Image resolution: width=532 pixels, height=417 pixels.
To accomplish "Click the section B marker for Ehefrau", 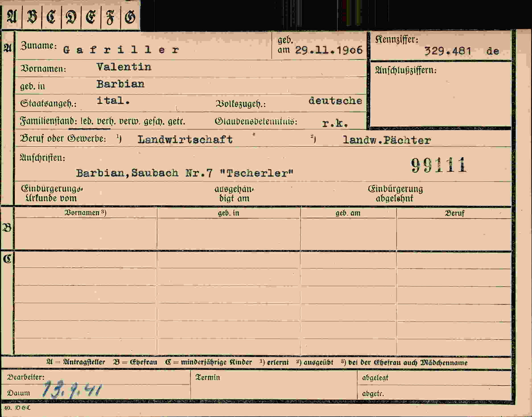I will [7, 228].
